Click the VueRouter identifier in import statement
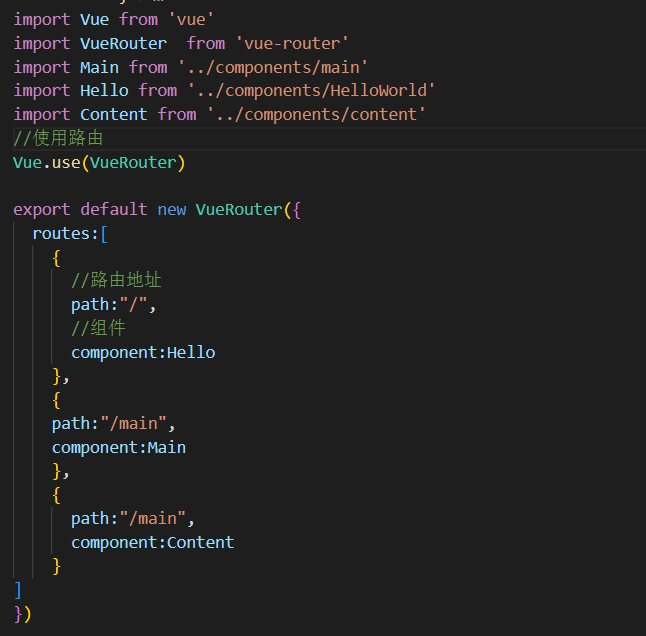 click(123, 43)
